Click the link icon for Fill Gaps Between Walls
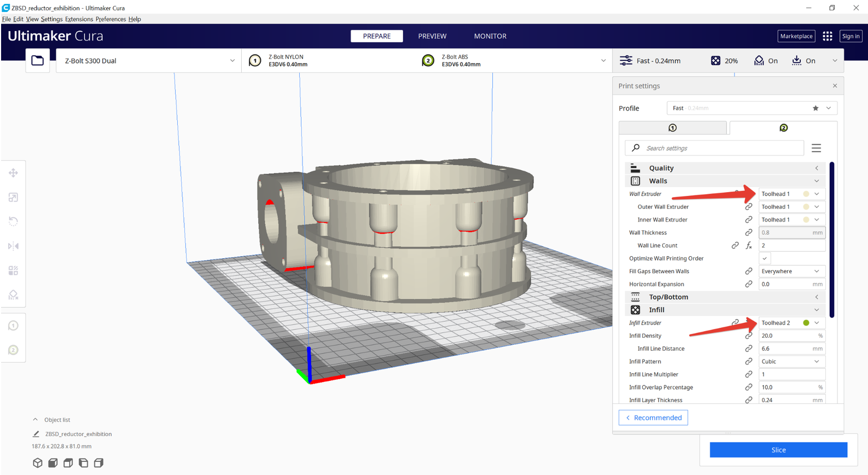868x475 pixels. [x=748, y=271]
